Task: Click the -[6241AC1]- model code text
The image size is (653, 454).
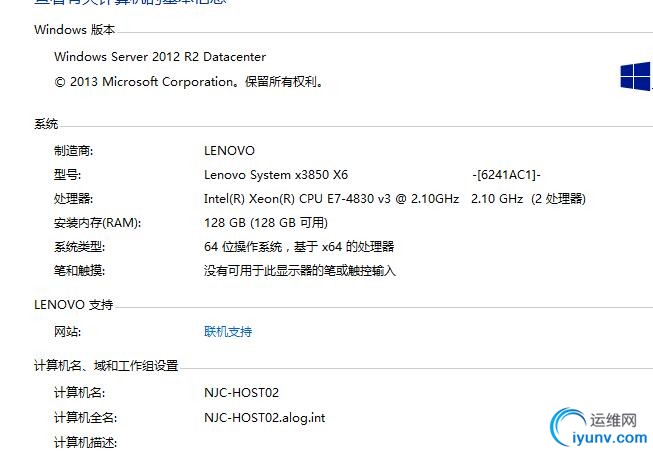Action: coord(506,175)
